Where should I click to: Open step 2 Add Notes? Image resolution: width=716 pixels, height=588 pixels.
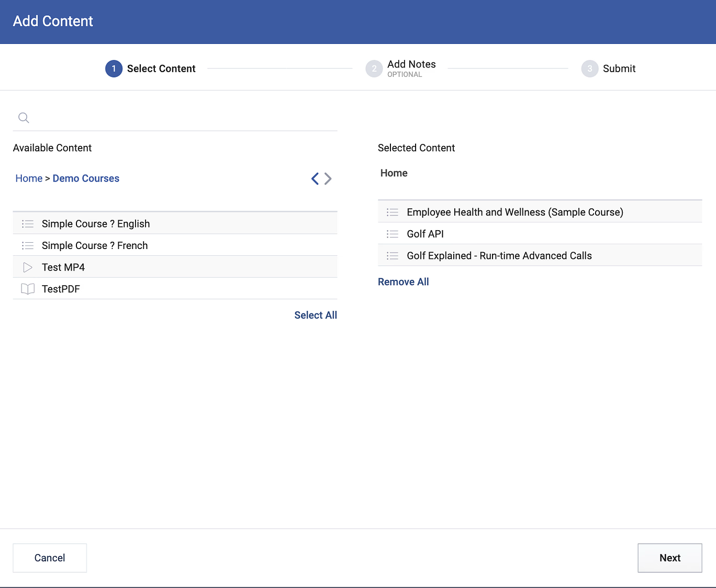401,69
